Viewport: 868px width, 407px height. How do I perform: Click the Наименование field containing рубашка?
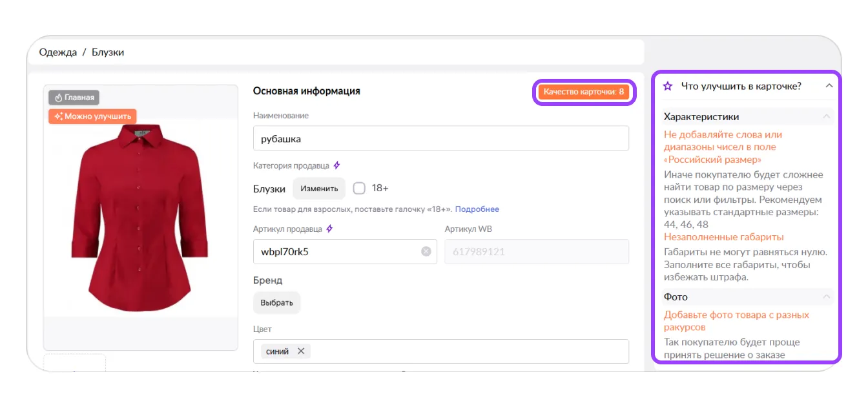tap(441, 138)
